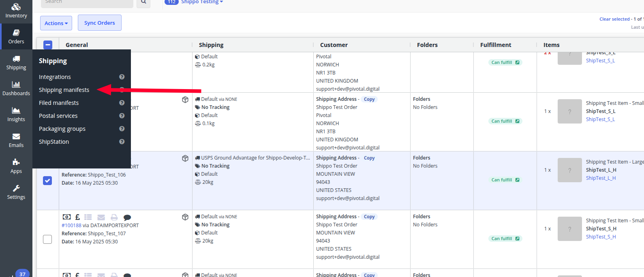
Task: Open Insights in the sidebar
Action: tap(16, 114)
